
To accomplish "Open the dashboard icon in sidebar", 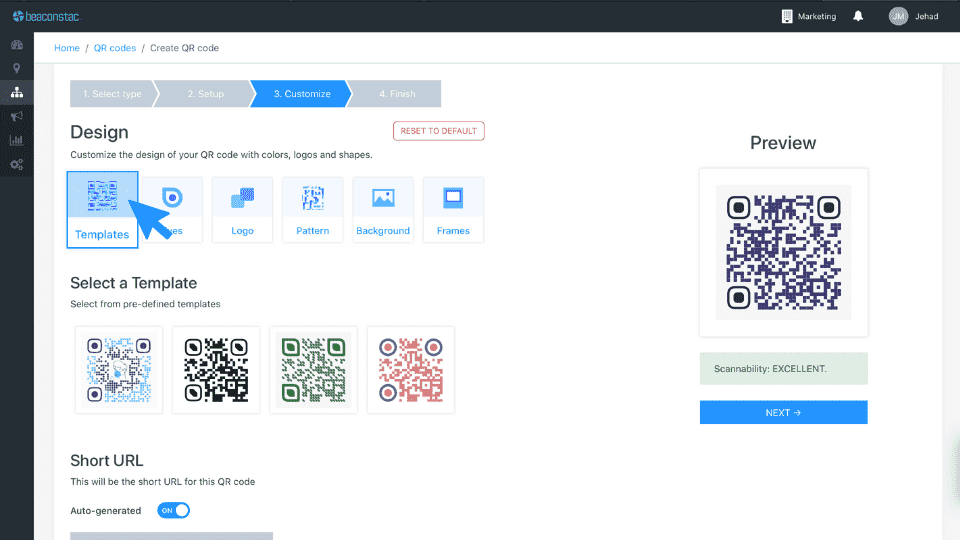I will pos(17,45).
